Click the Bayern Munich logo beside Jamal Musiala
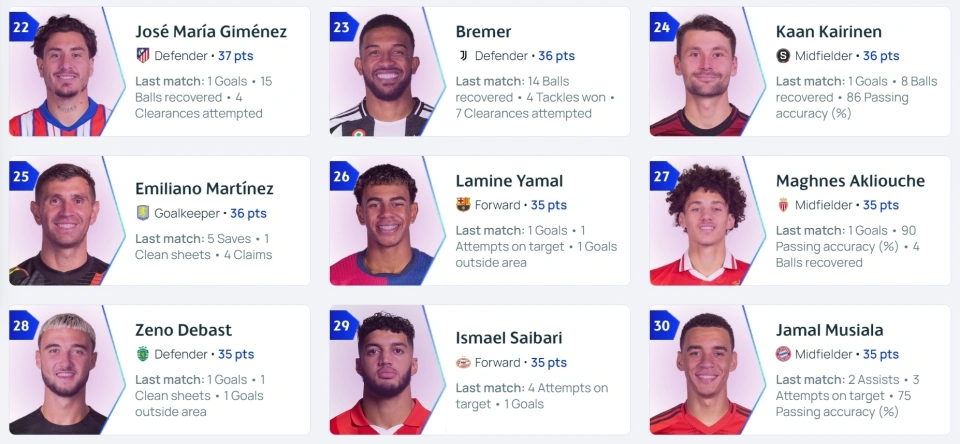 pyautogui.click(x=783, y=354)
